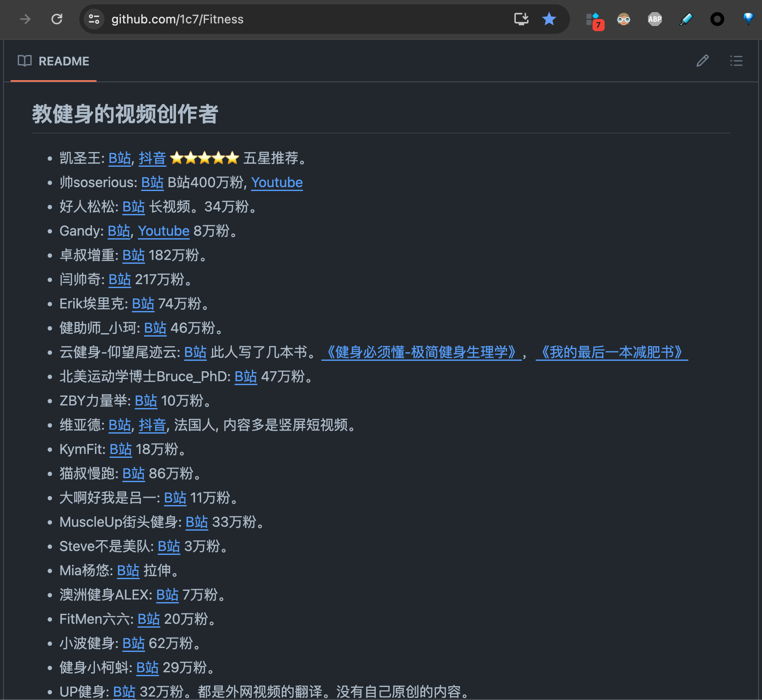Open 《我的最后一本减肥书》 book link

pos(611,353)
